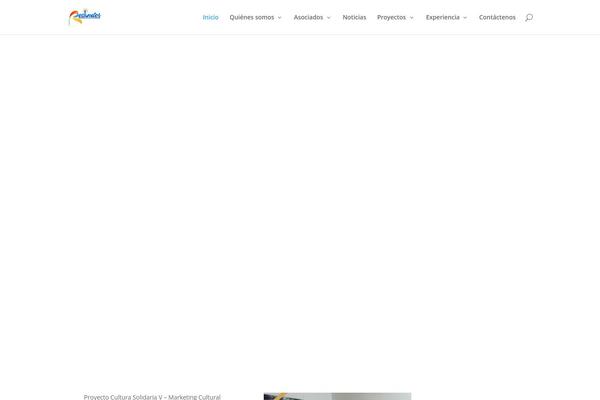The width and height of the screenshot is (600, 400).
Task: Open the search magnifier icon
Action: click(529, 17)
